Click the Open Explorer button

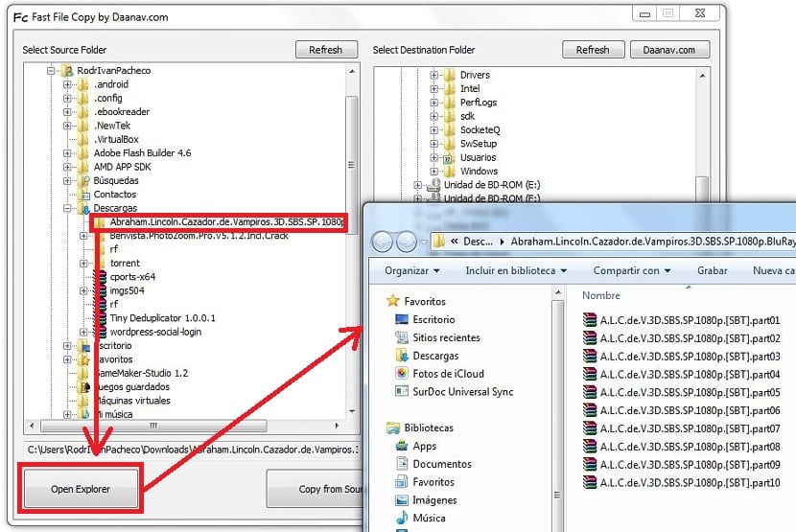[x=81, y=488]
